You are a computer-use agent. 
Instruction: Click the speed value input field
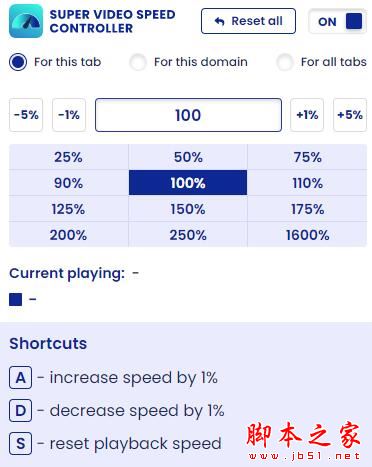188,115
